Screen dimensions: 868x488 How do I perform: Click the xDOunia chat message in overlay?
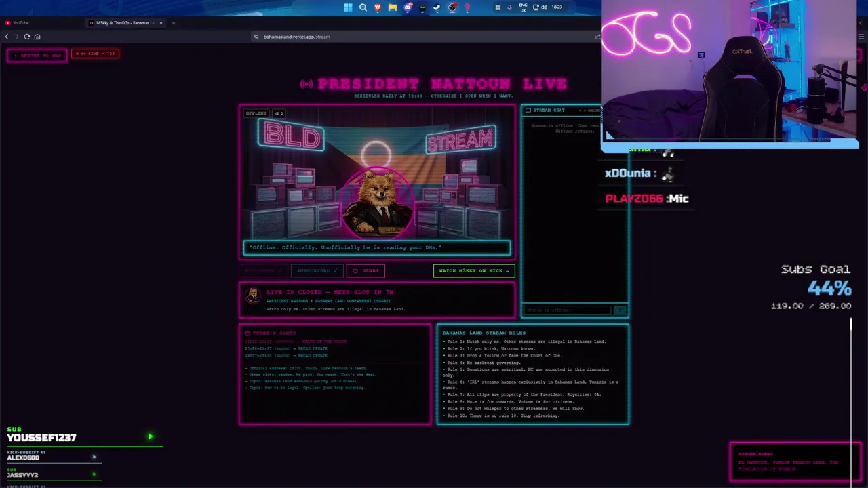[639, 174]
